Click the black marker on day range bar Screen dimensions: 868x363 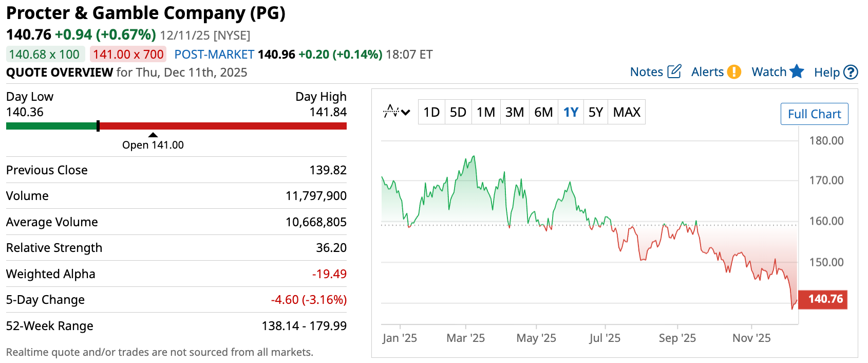click(x=98, y=126)
